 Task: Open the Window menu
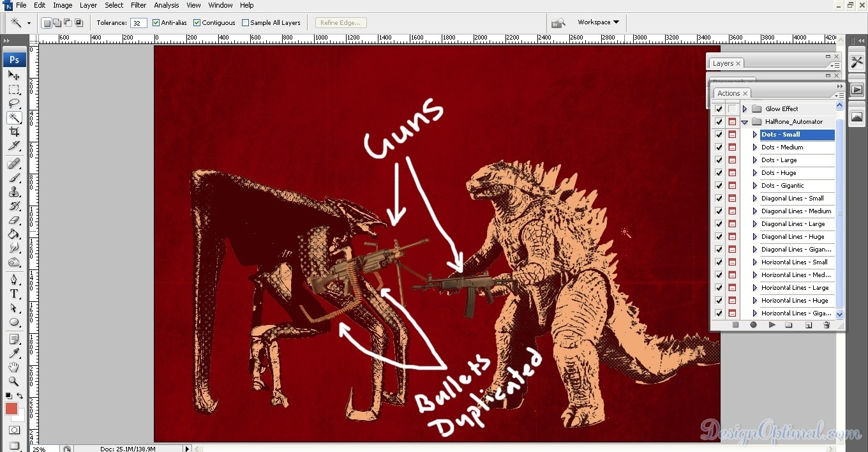tap(221, 5)
